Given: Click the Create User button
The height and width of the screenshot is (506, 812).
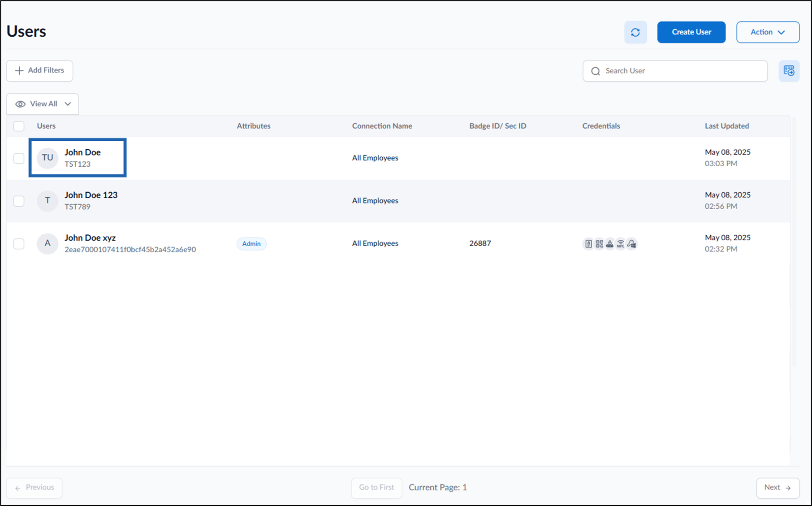Looking at the screenshot, I should pyautogui.click(x=691, y=32).
